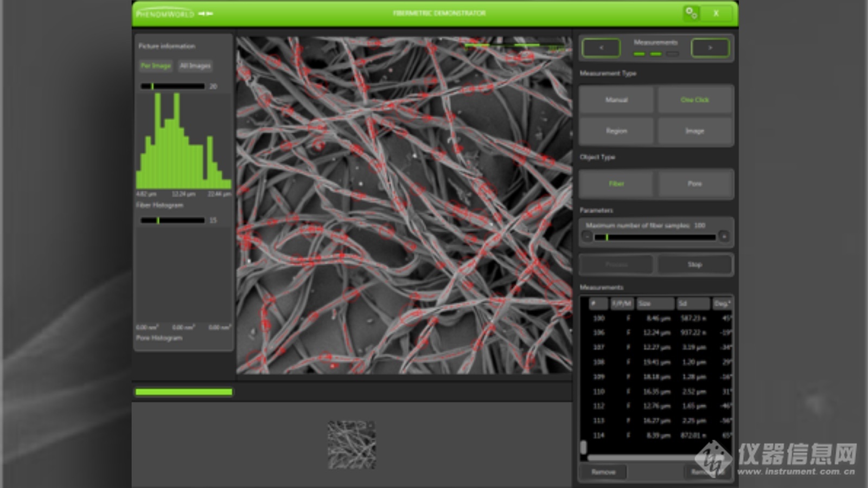Viewport: 868px width, 488px height.
Task: Select measurement row 108
Action: click(660, 362)
